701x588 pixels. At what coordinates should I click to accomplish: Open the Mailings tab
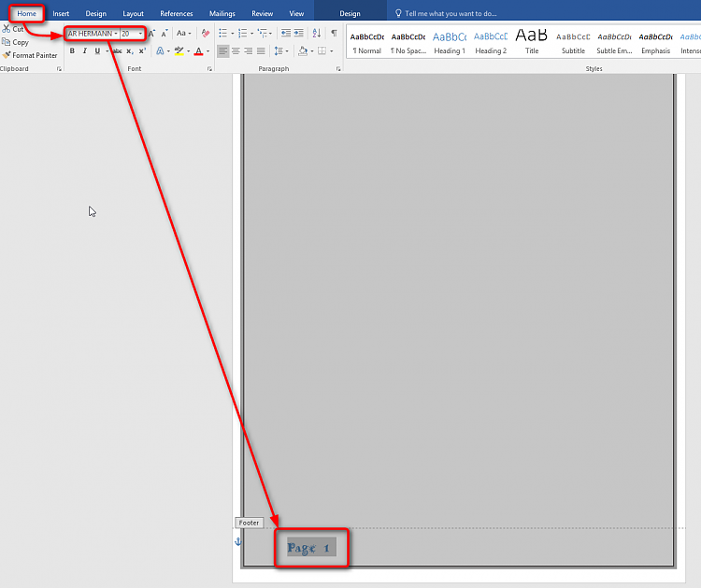[x=222, y=13]
